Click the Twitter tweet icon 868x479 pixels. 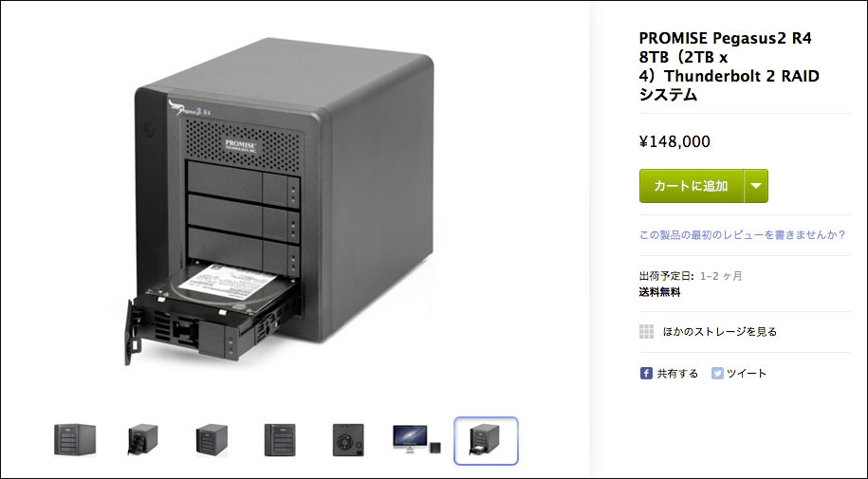pyautogui.click(x=717, y=373)
